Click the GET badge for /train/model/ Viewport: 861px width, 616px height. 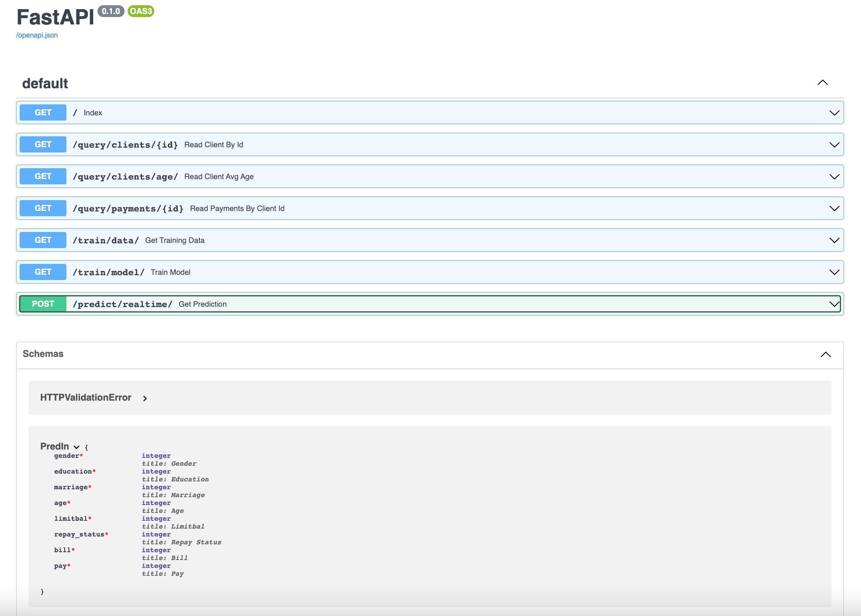pyautogui.click(x=42, y=272)
